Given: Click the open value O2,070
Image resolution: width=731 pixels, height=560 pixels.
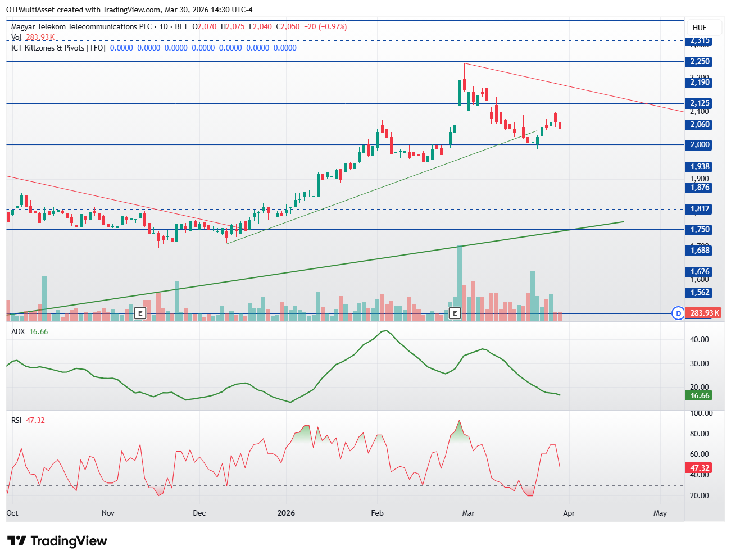Looking at the screenshot, I should (205, 26).
